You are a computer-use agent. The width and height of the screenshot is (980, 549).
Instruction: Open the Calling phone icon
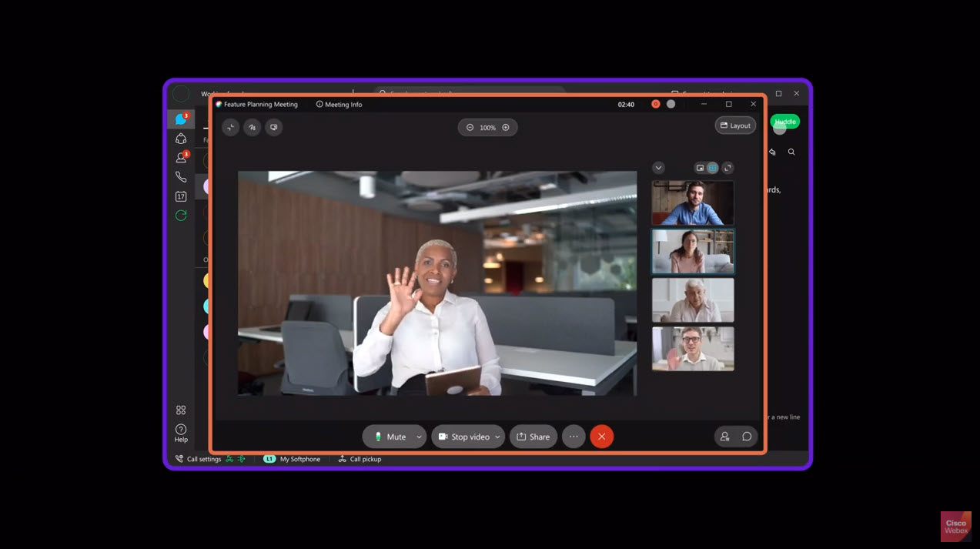click(x=181, y=177)
